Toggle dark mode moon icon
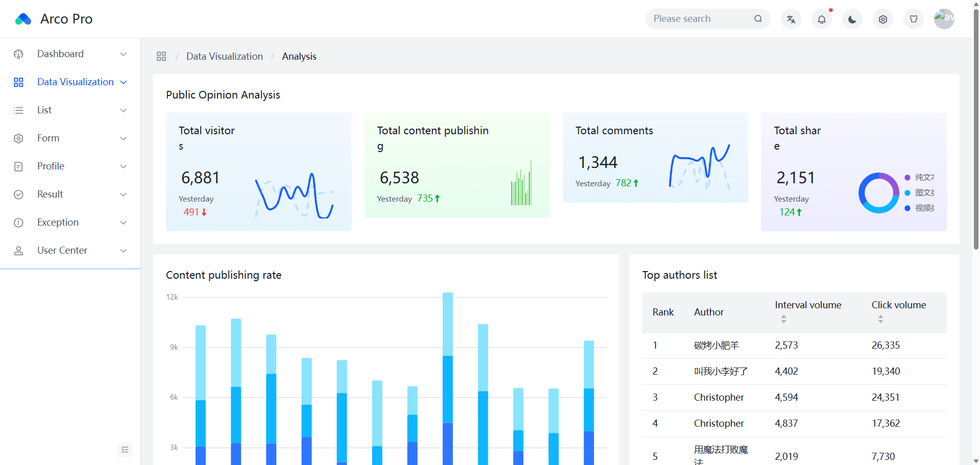Image resolution: width=980 pixels, height=465 pixels. 852,19
